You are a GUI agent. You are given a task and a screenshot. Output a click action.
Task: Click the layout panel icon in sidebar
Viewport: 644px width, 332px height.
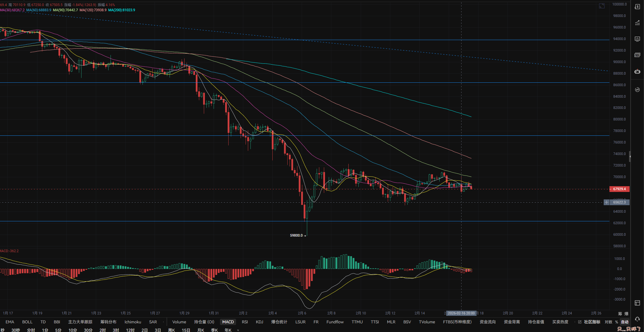click(637, 303)
